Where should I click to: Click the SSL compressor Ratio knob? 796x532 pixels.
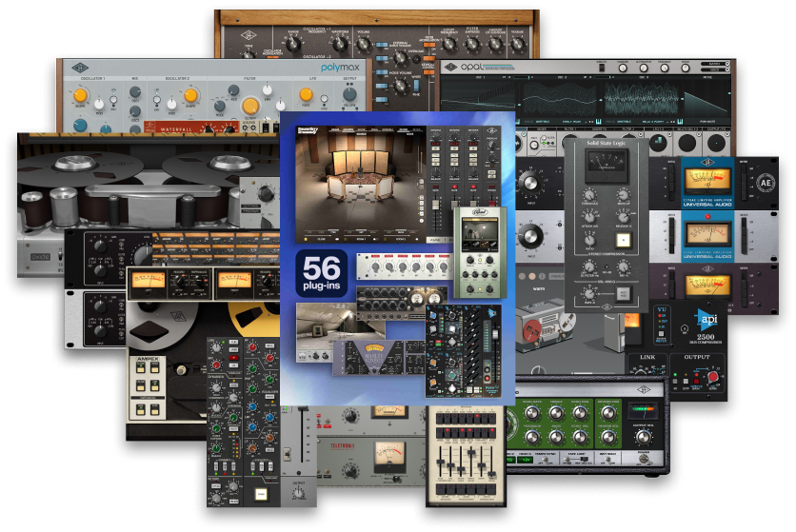pos(588,239)
